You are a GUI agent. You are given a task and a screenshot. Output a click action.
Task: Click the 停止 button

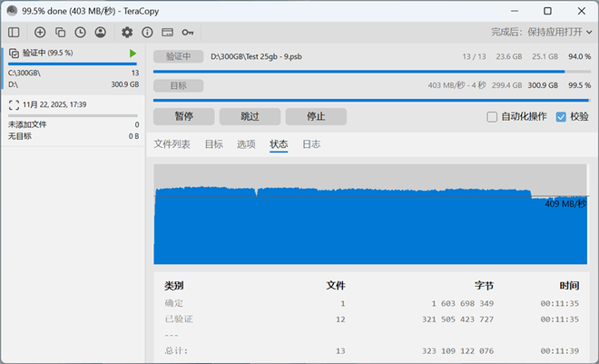tap(316, 117)
